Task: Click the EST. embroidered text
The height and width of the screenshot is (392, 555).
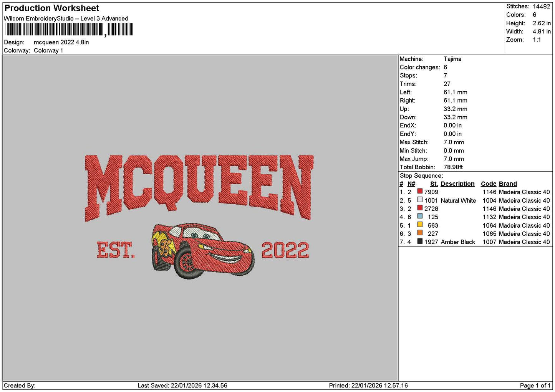Action: point(116,250)
